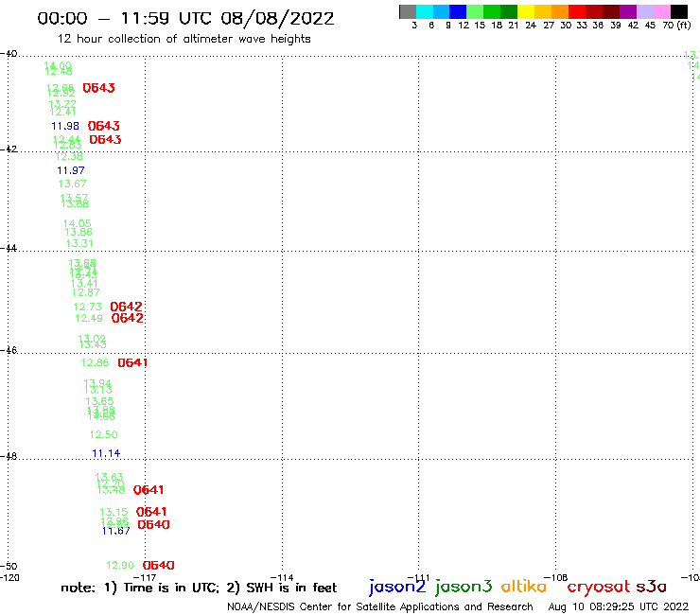
Task: Click the blue wave height value 11.98
Action: tap(65, 126)
